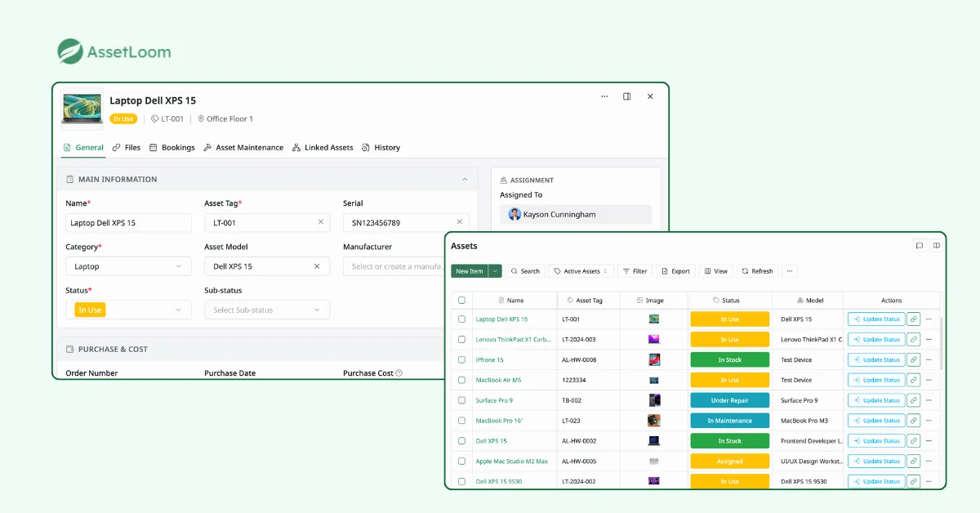
Task: Open row ellipsis menu for Lenovo ThinkPad X1 row
Action: [x=929, y=340]
